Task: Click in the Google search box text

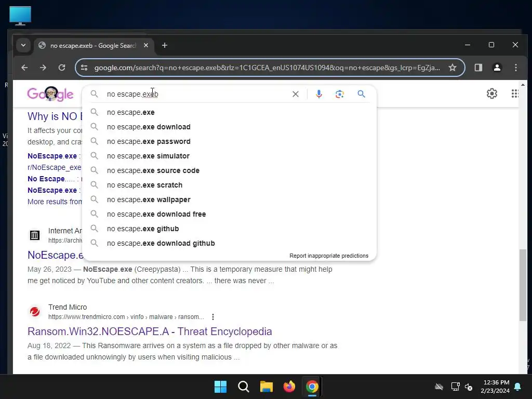Action: point(132,94)
